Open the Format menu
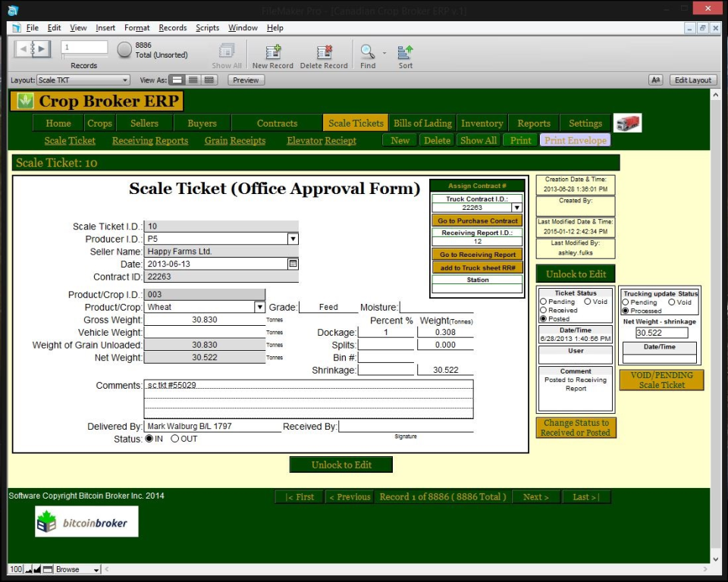The width and height of the screenshot is (728, 582). 137,28
